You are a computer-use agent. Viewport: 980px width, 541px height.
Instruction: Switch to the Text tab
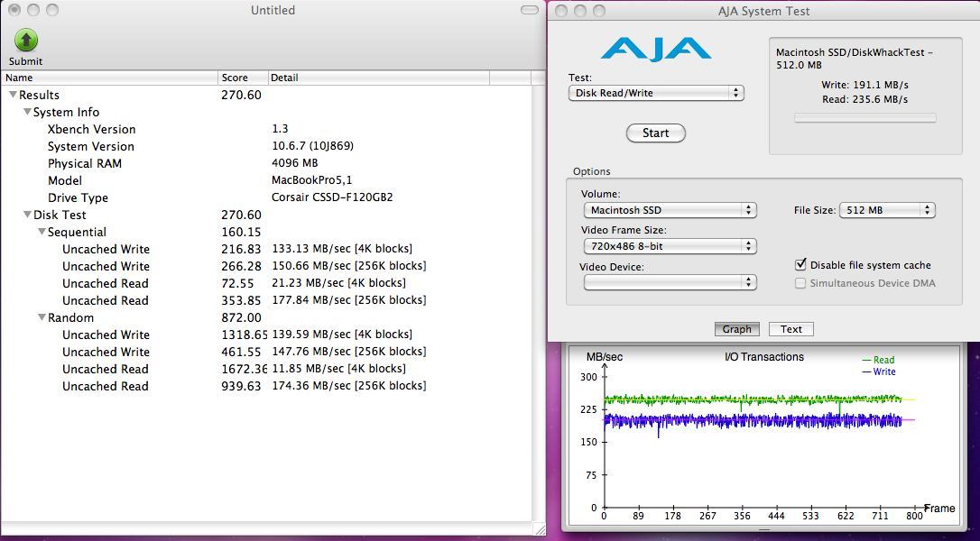[790, 329]
